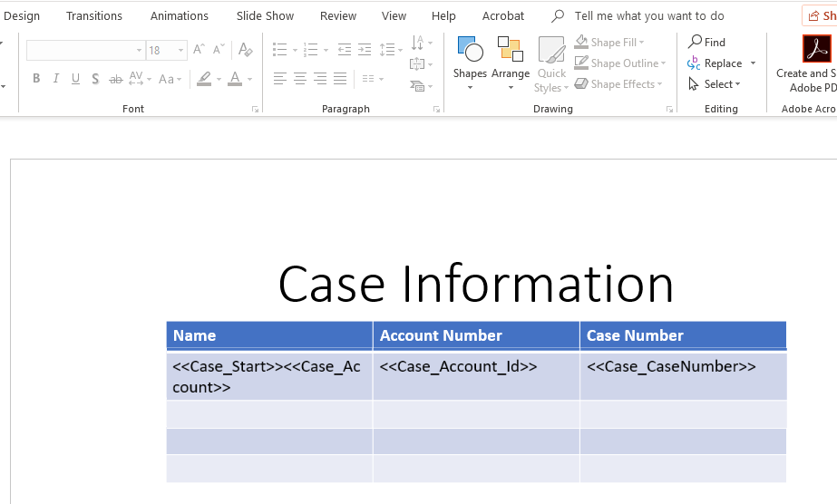837x504 pixels.
Task: Click Find in the Editing group
Action: click(x=706, y=42)
